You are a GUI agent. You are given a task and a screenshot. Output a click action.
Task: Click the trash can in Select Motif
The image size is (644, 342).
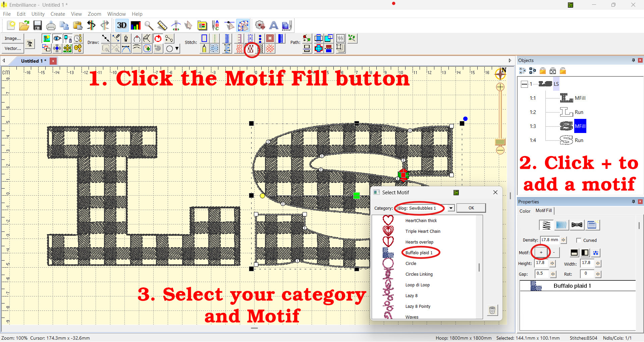492,310
